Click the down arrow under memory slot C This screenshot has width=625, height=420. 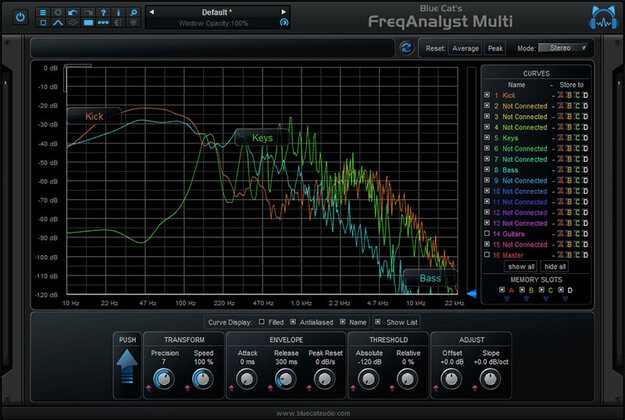546,298
